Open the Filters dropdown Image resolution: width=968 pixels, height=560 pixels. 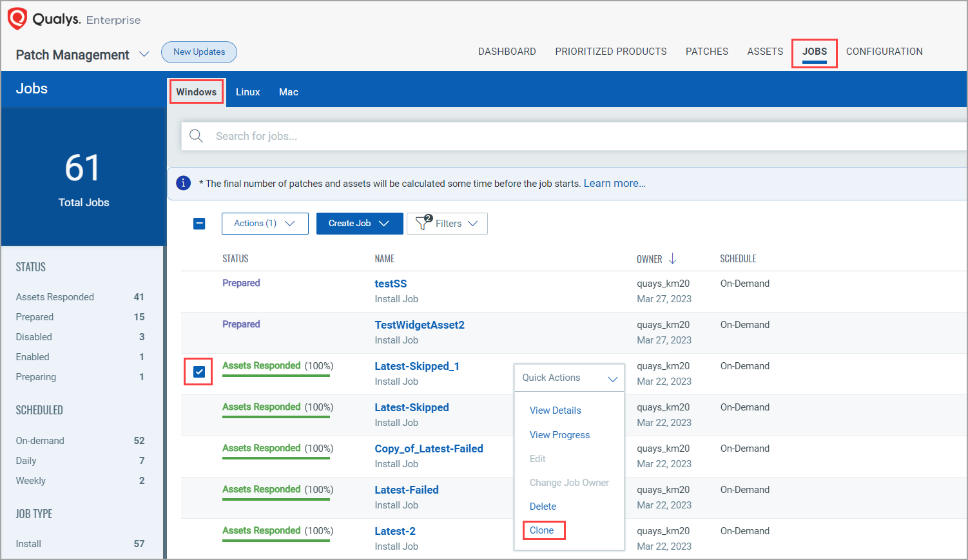(x=447, y=224)
